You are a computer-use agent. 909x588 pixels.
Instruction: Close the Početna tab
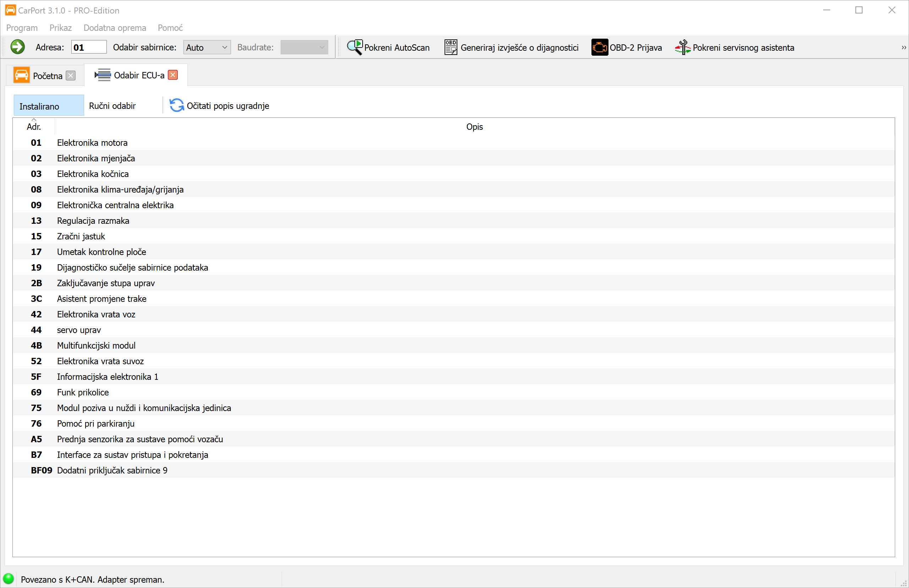(x=71, y=76)
